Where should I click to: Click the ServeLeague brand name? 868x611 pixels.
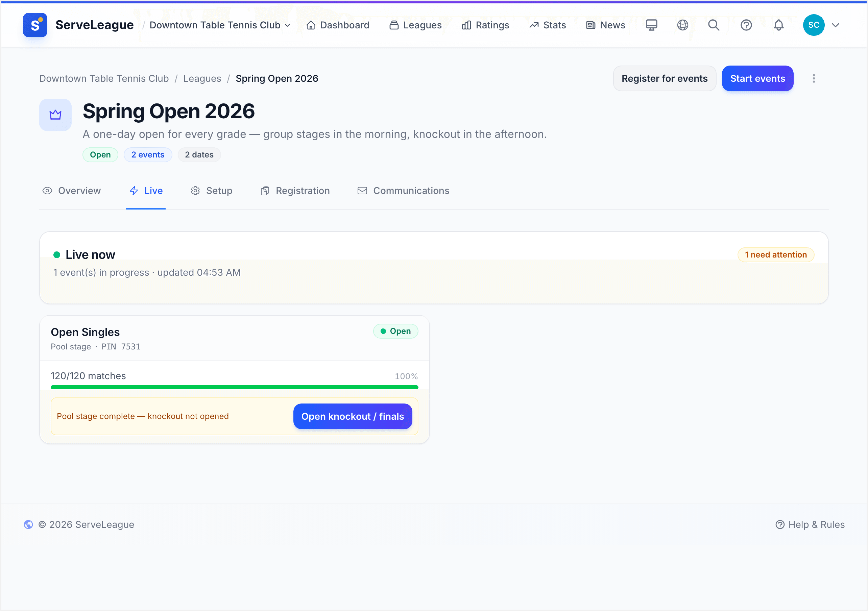pyautogui.click(x=95, y=25)
